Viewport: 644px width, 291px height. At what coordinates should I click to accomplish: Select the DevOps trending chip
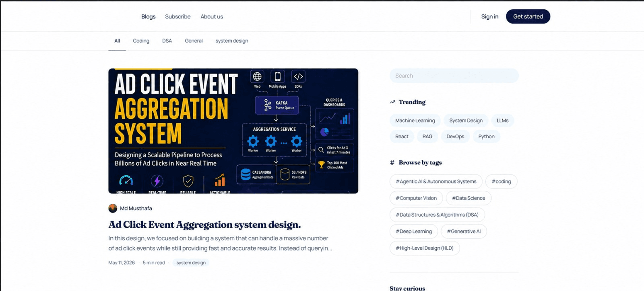point(455,137)
